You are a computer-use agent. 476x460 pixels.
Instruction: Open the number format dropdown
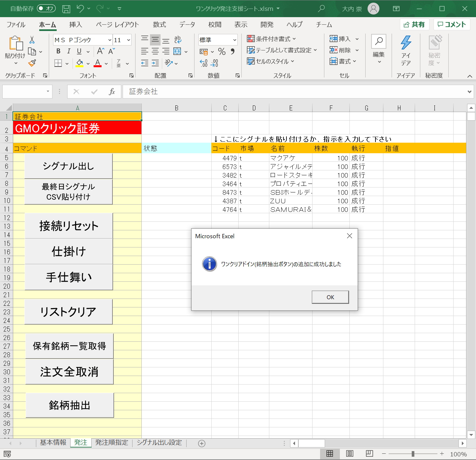click(235, 40)
